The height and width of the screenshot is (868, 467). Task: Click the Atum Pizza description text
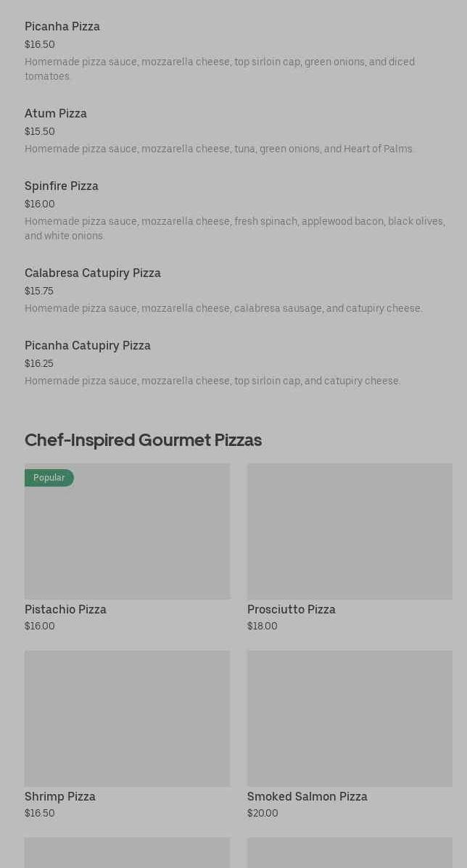219,149
